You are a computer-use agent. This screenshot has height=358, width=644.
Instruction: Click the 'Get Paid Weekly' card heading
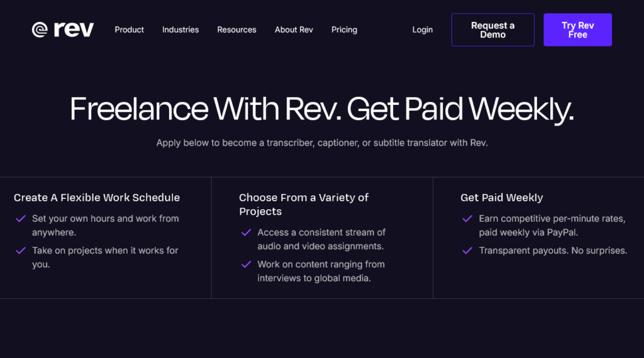click(501, 198)
